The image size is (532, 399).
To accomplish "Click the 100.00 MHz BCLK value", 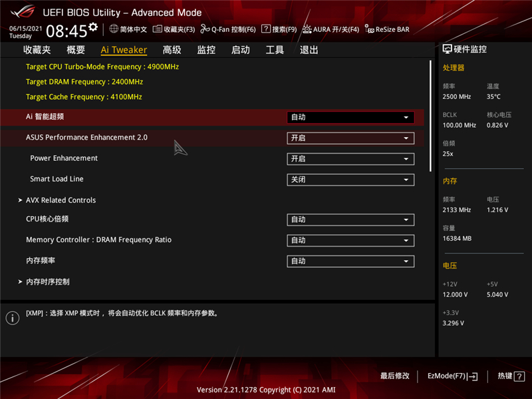I will coord(460,125).
